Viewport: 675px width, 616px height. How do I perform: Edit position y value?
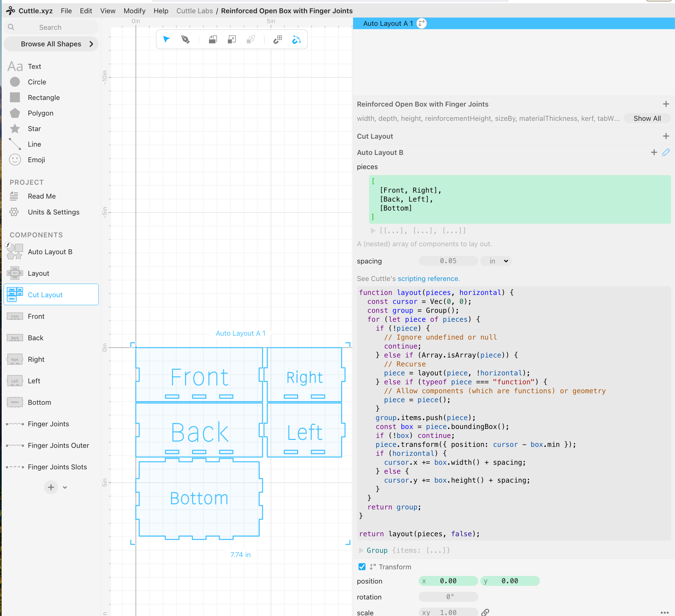[x=510, y=581]
